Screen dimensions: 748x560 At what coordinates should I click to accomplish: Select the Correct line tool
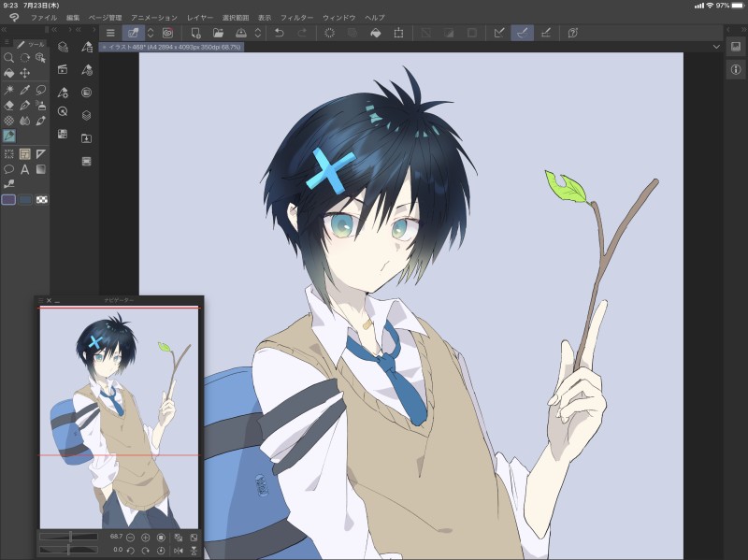(8, 184)
